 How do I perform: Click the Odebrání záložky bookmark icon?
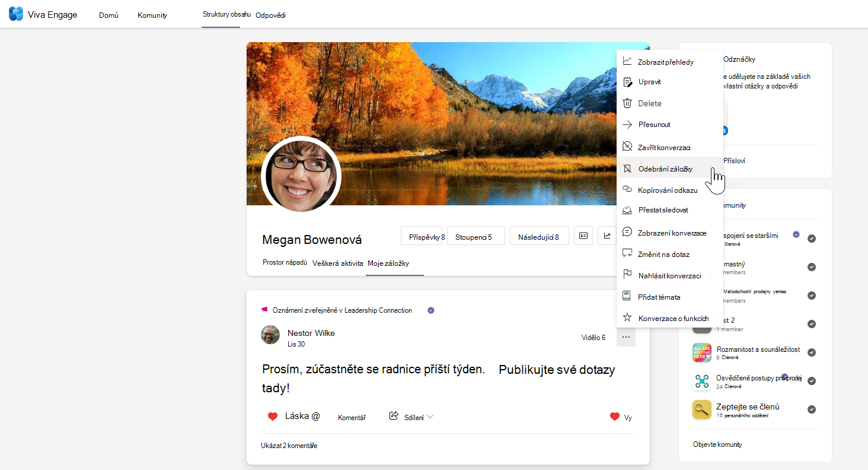627,169
